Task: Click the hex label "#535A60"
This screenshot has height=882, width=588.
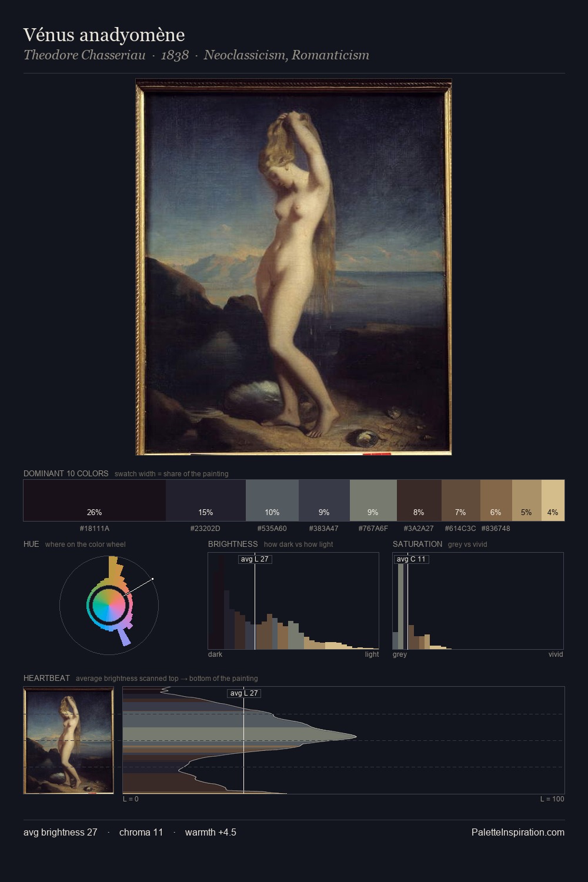Action: click(272, 529)
